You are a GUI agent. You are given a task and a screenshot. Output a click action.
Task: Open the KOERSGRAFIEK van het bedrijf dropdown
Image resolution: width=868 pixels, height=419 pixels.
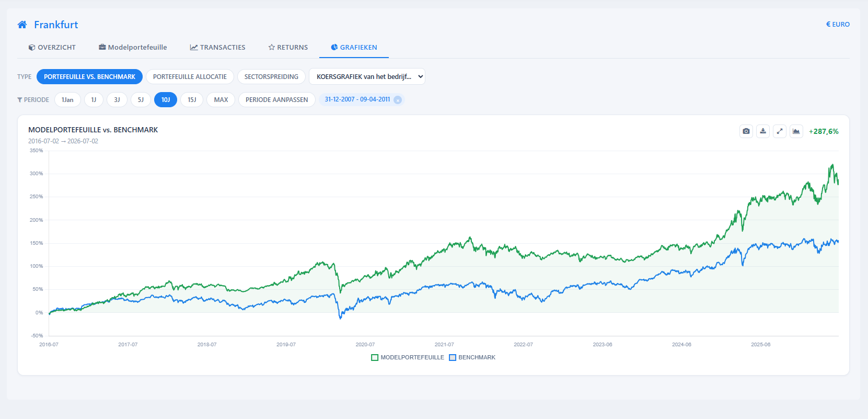click(367, 76)
